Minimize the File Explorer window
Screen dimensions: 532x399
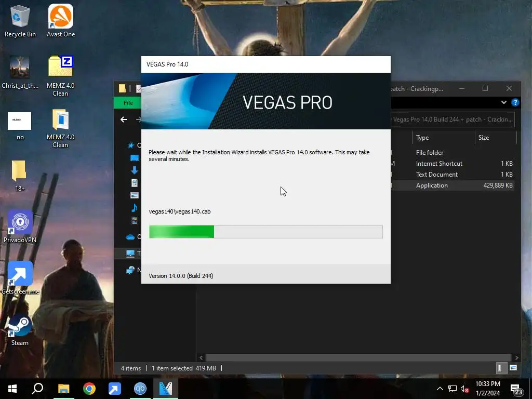[462, 88]
